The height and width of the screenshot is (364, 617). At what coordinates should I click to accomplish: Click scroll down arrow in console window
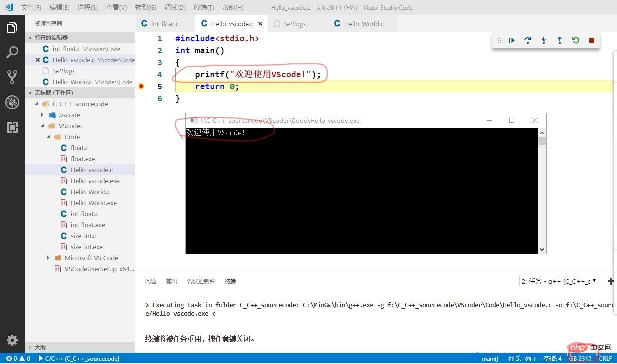click(542, 249)
